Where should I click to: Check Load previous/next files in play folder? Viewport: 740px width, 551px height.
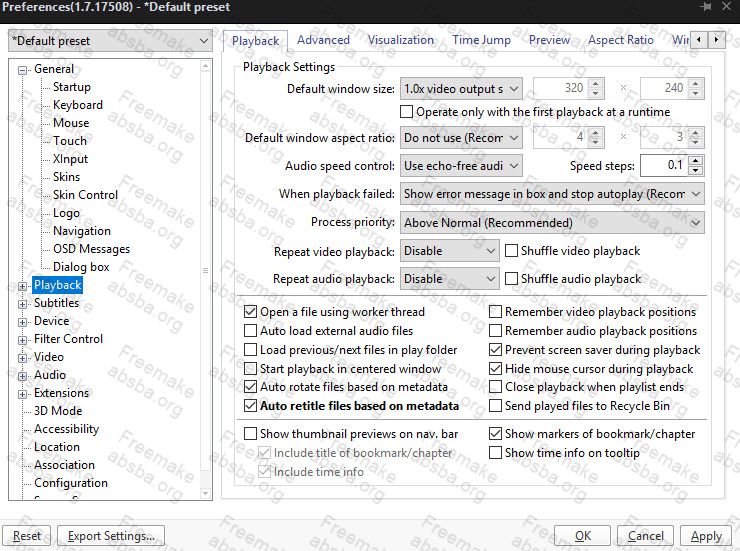(x=250, y=350)
